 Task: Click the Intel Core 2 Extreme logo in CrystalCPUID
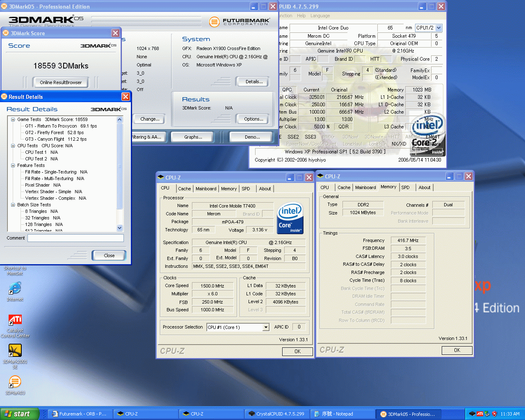(427, 135)
